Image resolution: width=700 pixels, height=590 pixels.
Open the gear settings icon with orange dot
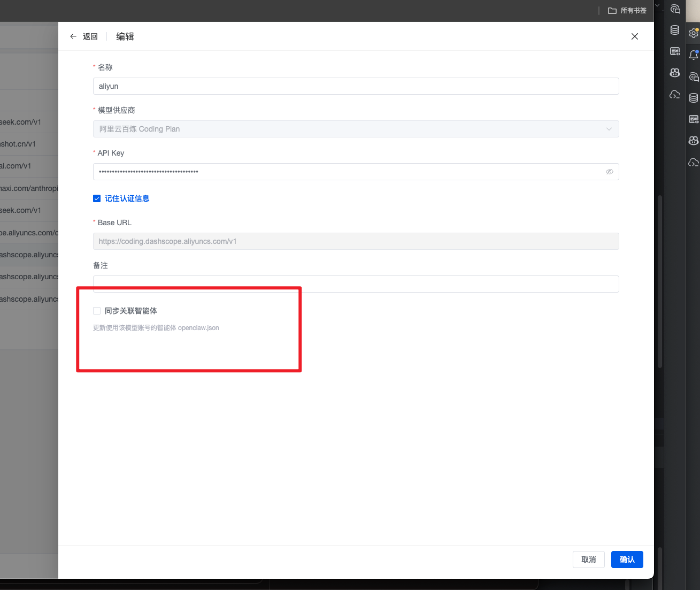[x=694, y=33]
